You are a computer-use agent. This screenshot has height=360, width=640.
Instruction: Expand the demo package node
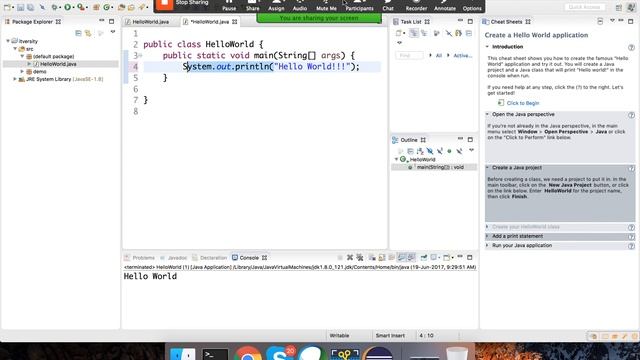click(x=22, y=71)
